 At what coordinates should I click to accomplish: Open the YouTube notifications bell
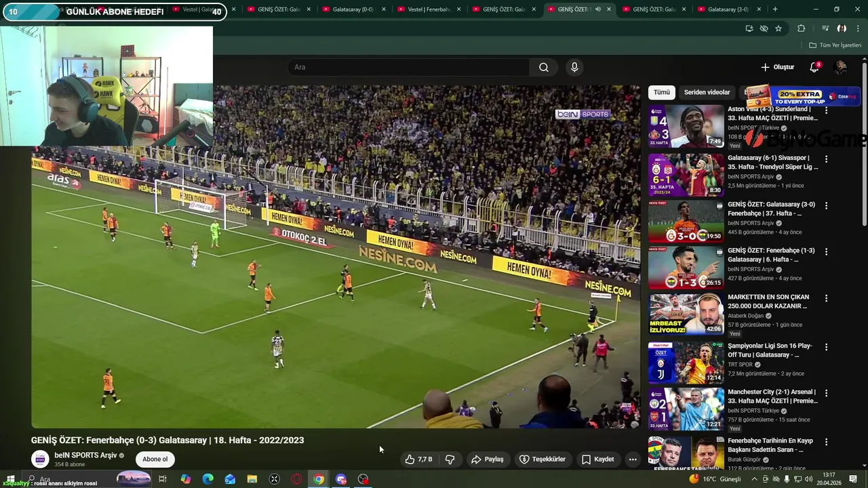point(814,67)
